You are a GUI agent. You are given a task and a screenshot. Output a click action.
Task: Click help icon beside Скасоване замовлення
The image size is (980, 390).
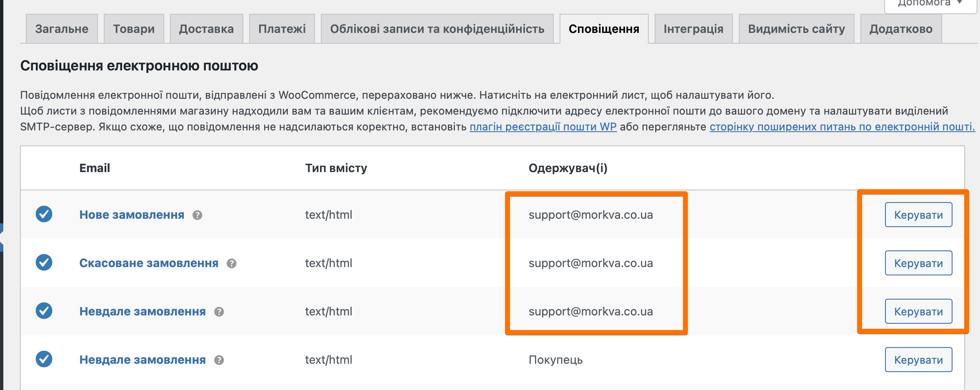tap(231, 263)
